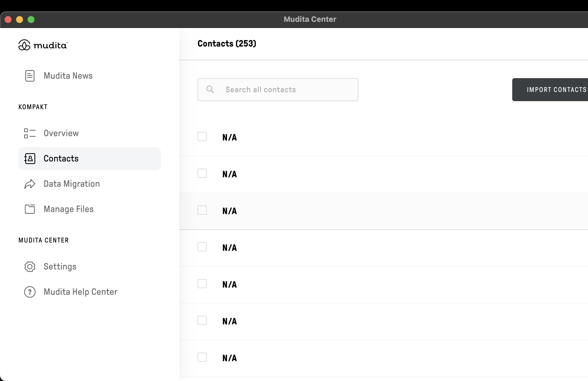The height and width of the screenshot is (381, 588).
Task: Click the Contacts address book icon
Action: 30,159
